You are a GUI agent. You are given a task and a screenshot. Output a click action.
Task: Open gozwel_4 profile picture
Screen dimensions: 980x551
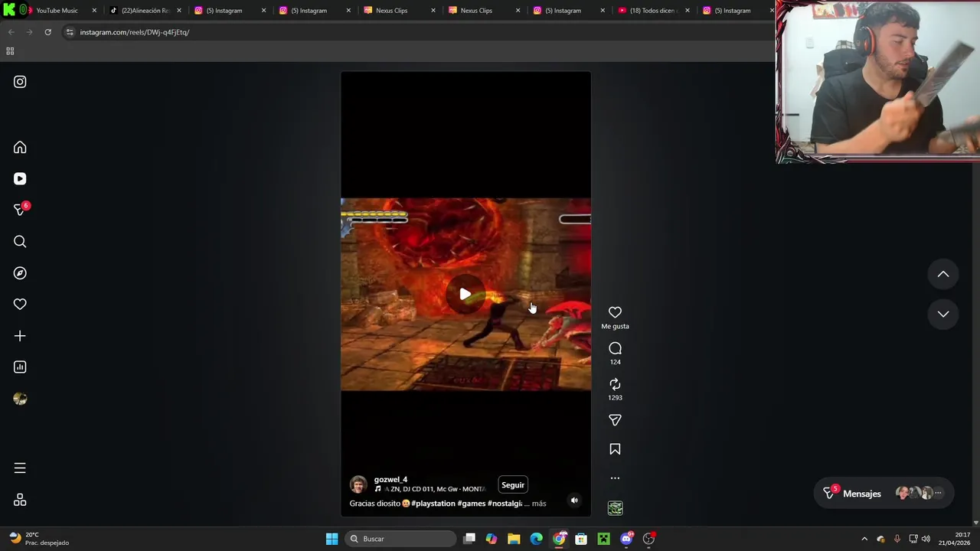358,484
